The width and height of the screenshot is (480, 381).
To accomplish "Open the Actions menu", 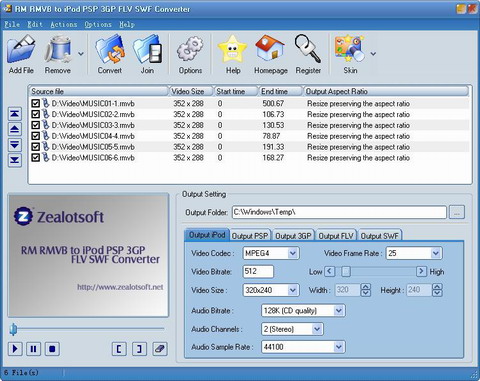I will 64,24.
